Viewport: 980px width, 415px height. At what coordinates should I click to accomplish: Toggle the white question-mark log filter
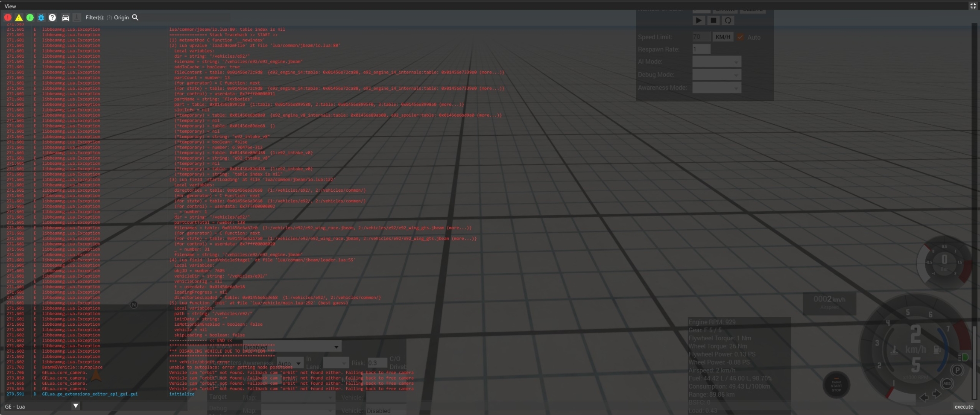tap(52, 18)
